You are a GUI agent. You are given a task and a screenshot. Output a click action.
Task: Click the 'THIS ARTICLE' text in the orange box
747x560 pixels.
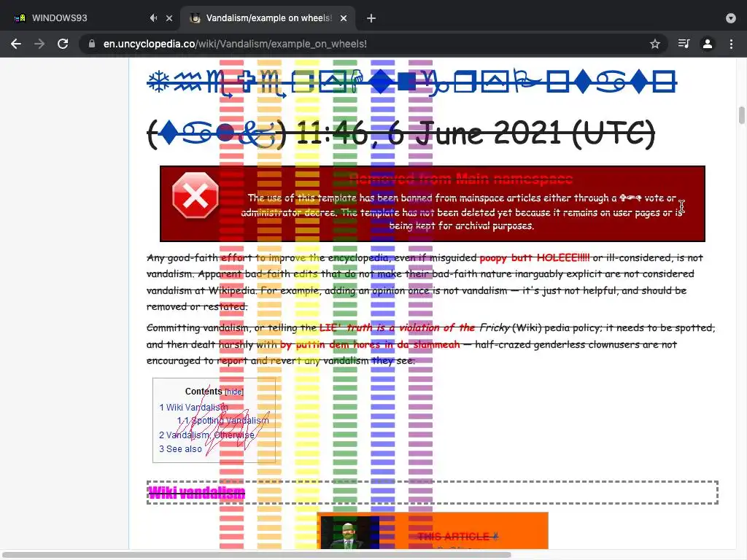click(x=453, y=537)
